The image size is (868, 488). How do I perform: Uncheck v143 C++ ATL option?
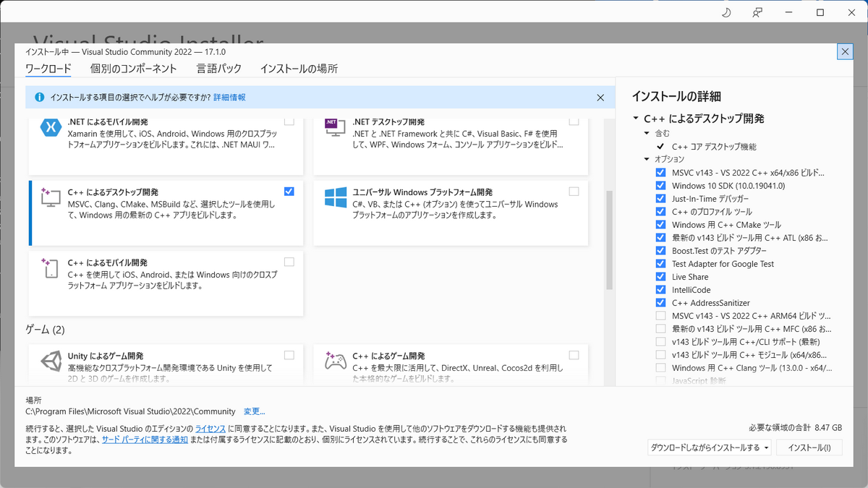click(x=660, y=238)
